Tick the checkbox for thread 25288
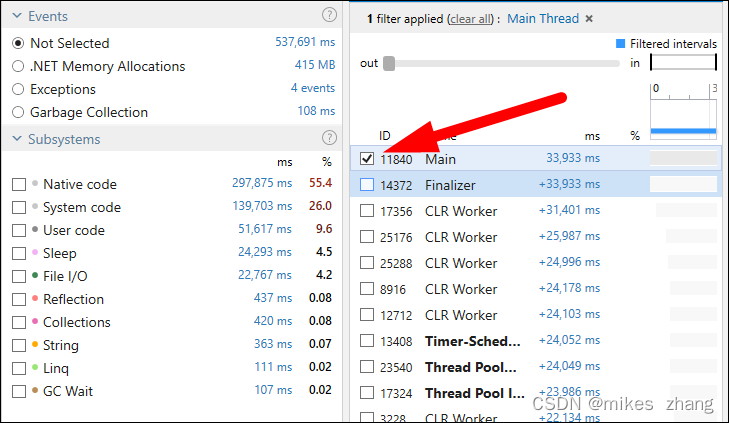The height and width of the screenshot is (423, 729). (367, 263)
